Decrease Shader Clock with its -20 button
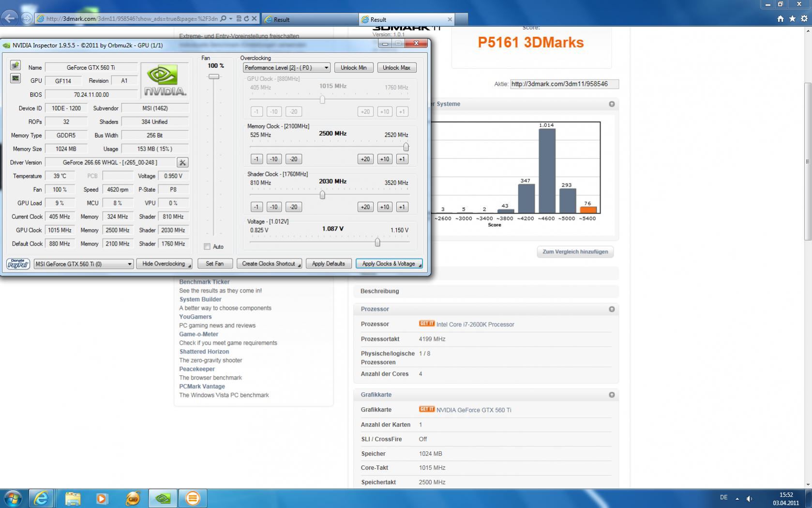The width and height of the screenshot is (812, 508). [294, 207]
